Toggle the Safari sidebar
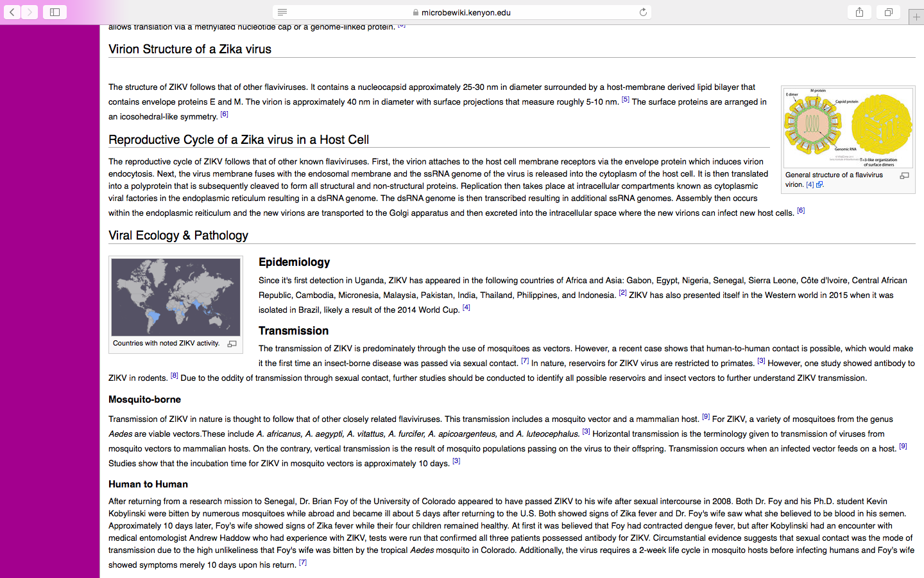This screenshot has height=578, width=924. pyautogui.click(x=55, y=12)
